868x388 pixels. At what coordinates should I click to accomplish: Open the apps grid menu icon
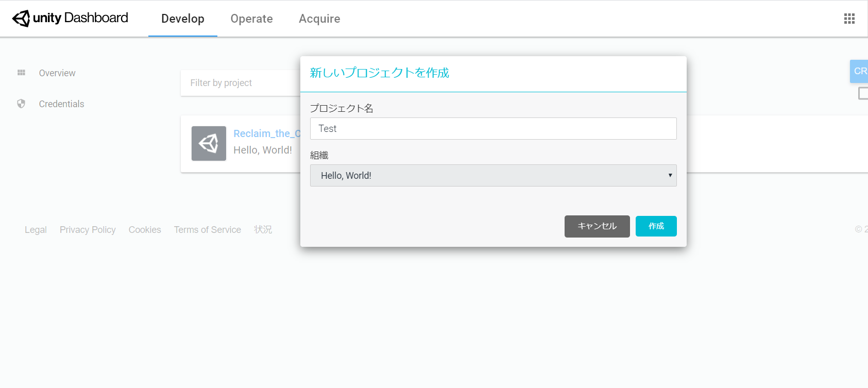pyautogui.click(x=849, y=19)
